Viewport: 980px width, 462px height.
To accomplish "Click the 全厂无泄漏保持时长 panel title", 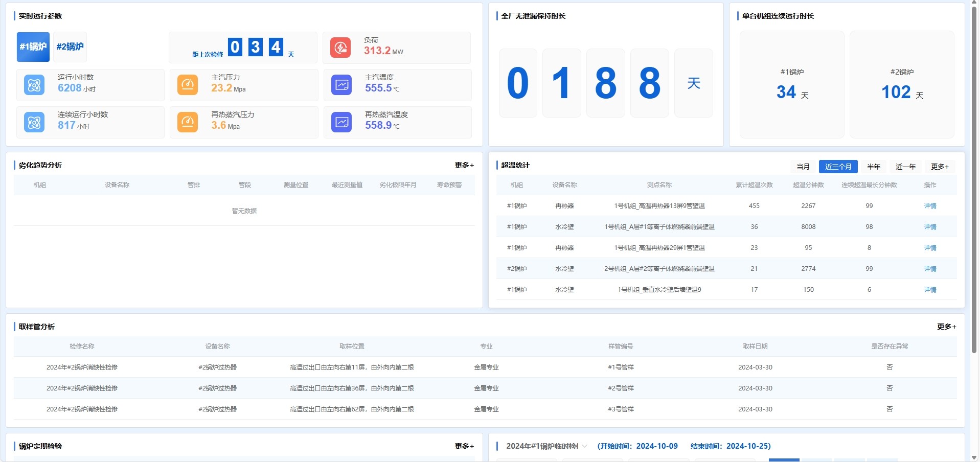I will click(x=533, y=16).
